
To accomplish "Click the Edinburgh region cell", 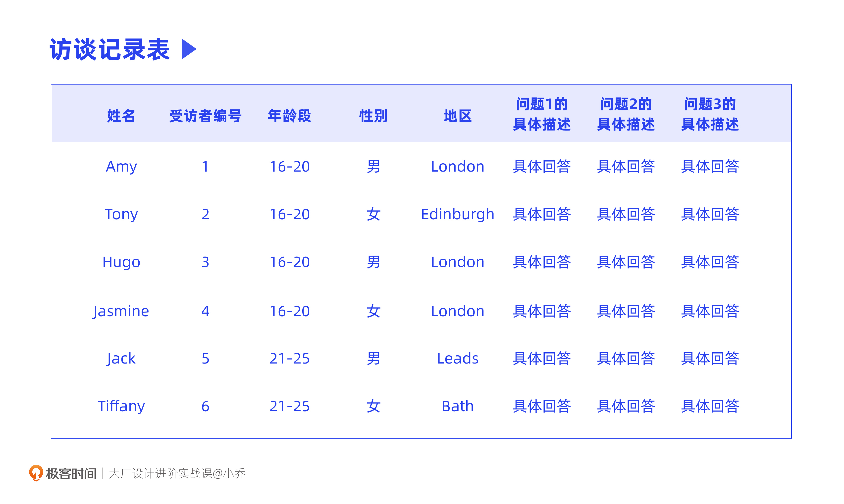I will (x=458, y=214).
